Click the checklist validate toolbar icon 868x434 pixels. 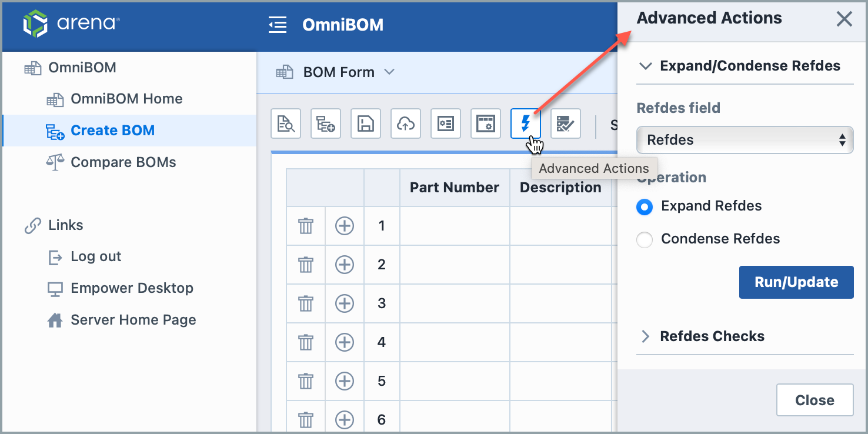click(566, 123)
